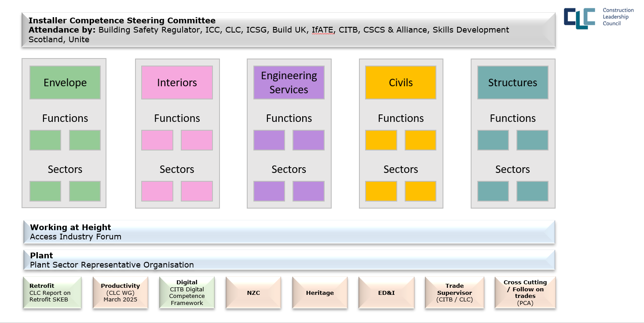Screen dimensions: 644x323
Task: Click the Trade Supervisor box
Action: [454, 293]
